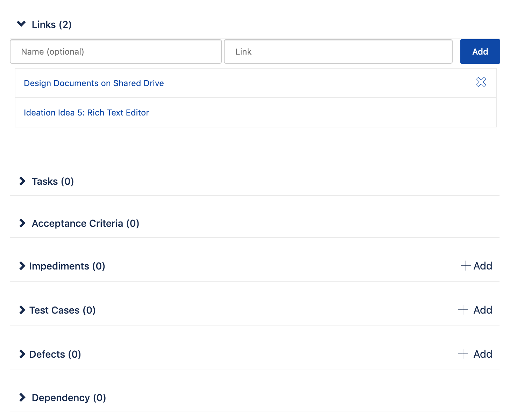
Task: Click Add text for Impediments
Action: [x=483, y=266]
